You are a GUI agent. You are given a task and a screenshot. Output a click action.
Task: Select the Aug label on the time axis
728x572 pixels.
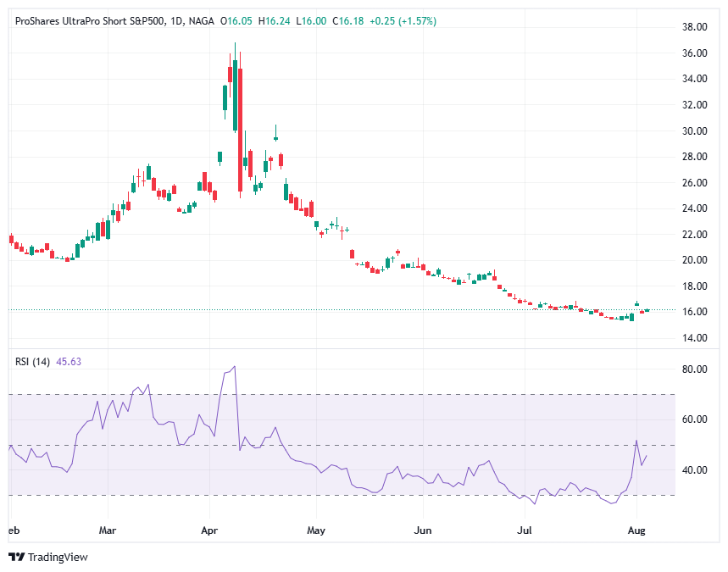(636, 530)
